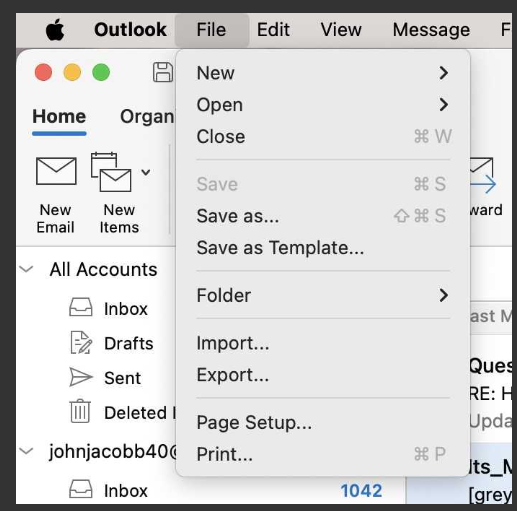Open All Accounts Inbox tray icon
The height and width of the screenshot is (511, 517).
click(x=81, y=307)
